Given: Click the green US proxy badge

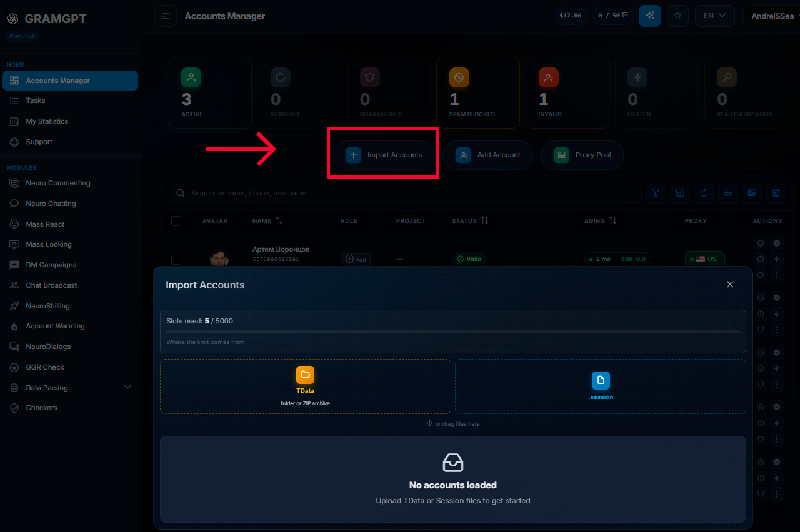Looking at the screenshot, I should [705, 259].
